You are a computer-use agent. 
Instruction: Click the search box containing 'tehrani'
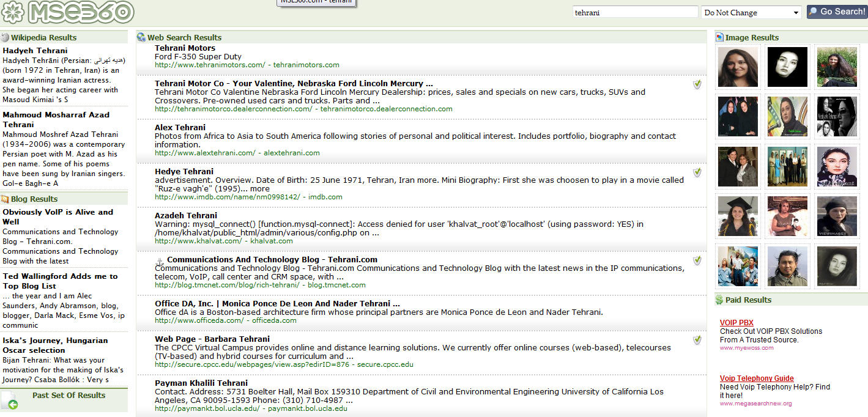tap(635, 12)
